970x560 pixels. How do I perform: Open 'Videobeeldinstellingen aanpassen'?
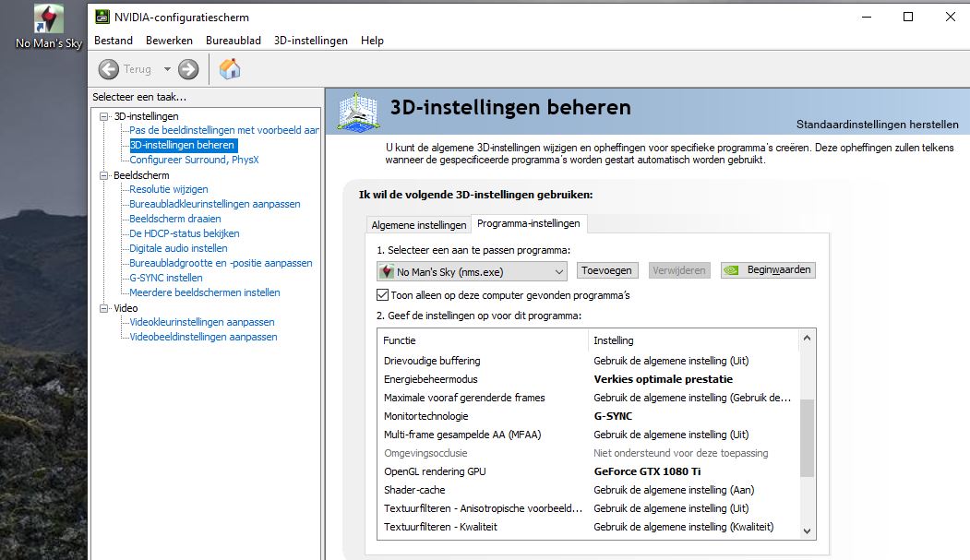point(204,337)
